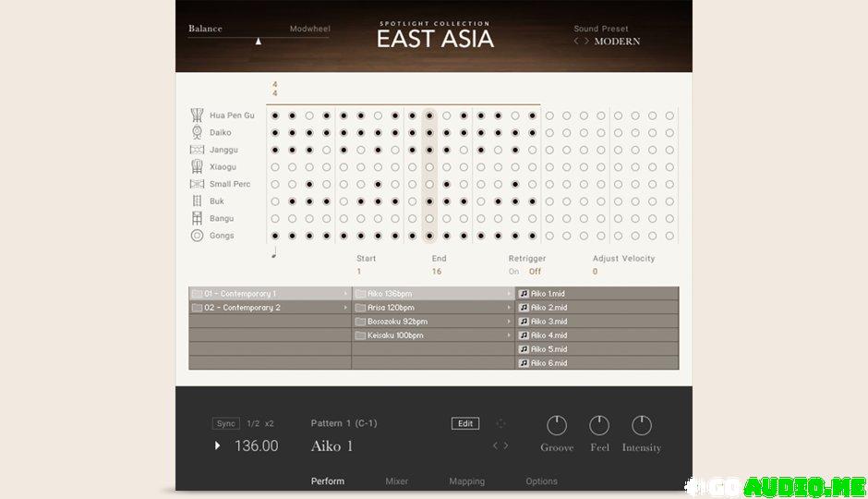Select the Gongs instrument icon
Image resolution: width=868 pixels, height=499 pixels.
coord(197,236)
